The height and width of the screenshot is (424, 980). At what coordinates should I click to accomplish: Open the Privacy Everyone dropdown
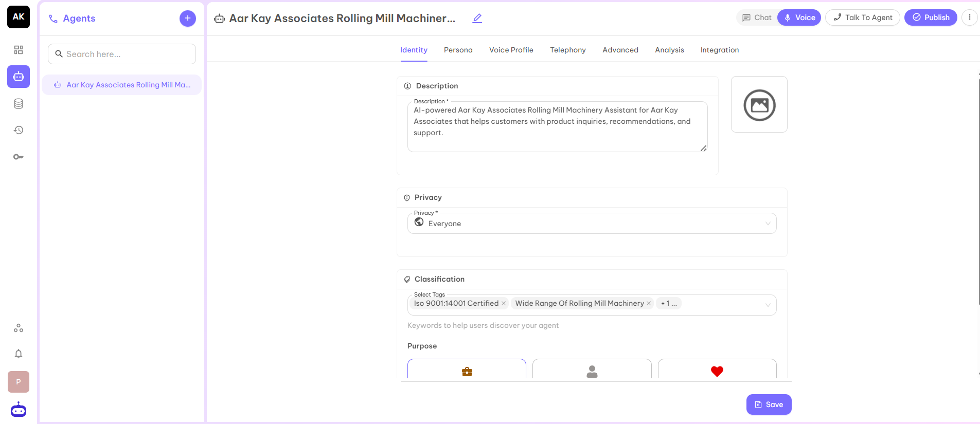click(x=592, y=224)
